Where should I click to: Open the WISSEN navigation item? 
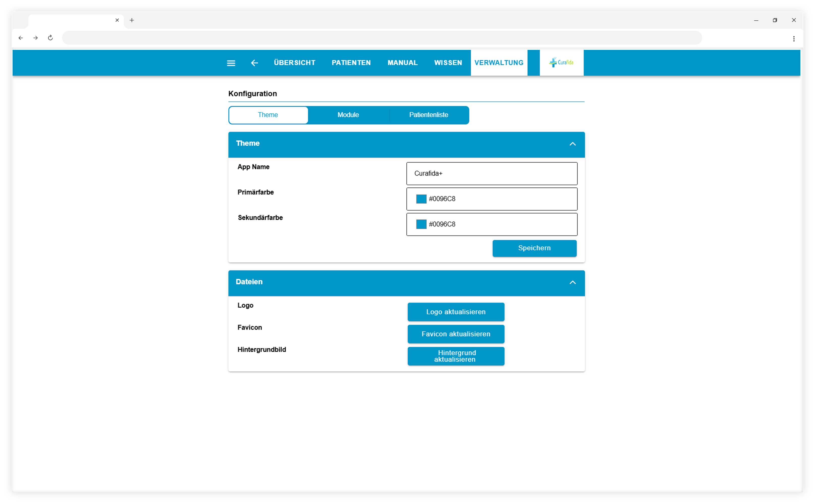448,63
